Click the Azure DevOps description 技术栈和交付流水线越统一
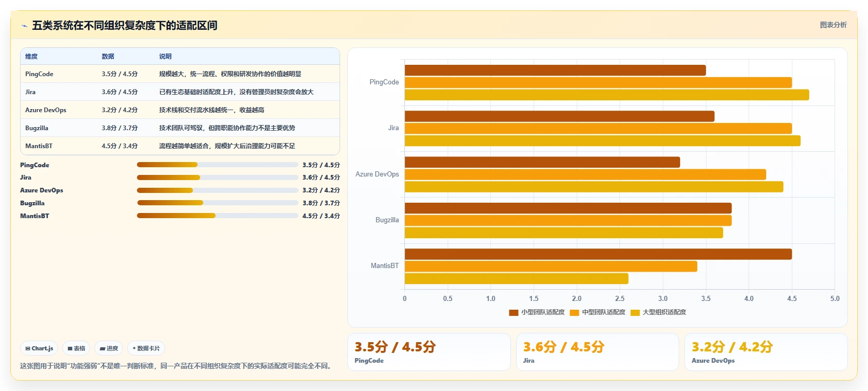Screen dimensions: 868x391 click(211, 110)
